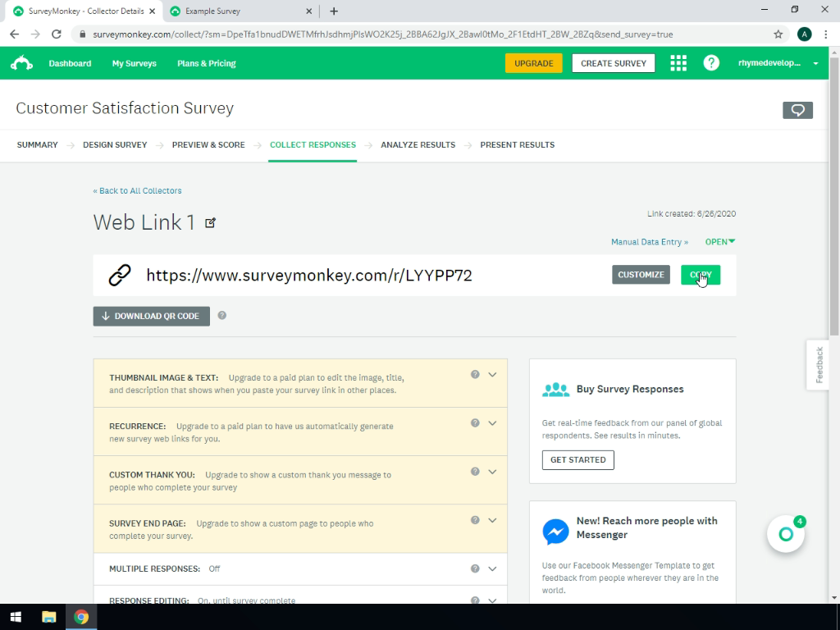Click CUSTOMIZE link button
This screenshot has height=630, width=840.
641,275
